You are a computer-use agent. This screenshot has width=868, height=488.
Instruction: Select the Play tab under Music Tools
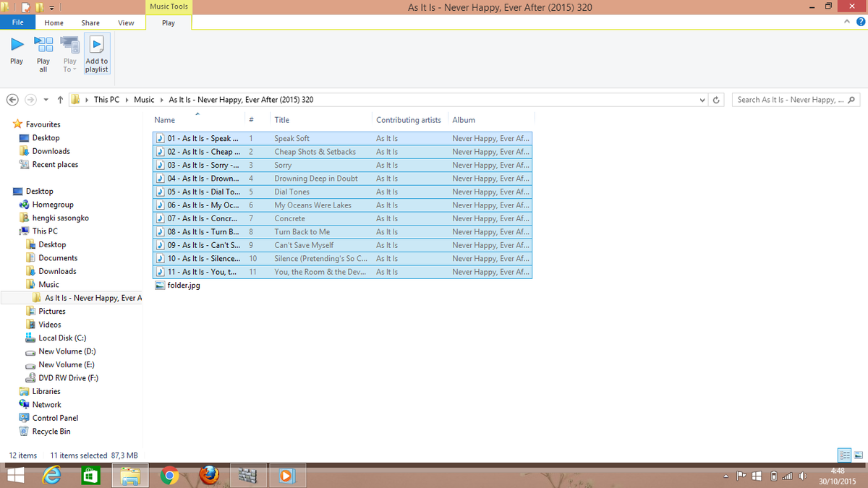169,22
